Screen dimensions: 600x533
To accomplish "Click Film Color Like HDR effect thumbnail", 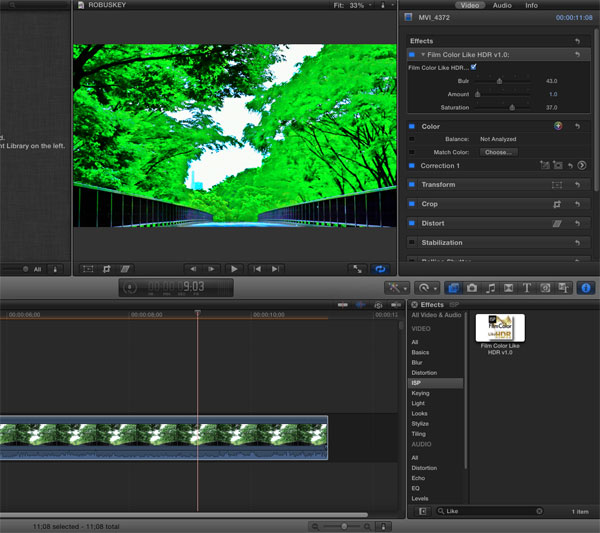I will (500, 328).
